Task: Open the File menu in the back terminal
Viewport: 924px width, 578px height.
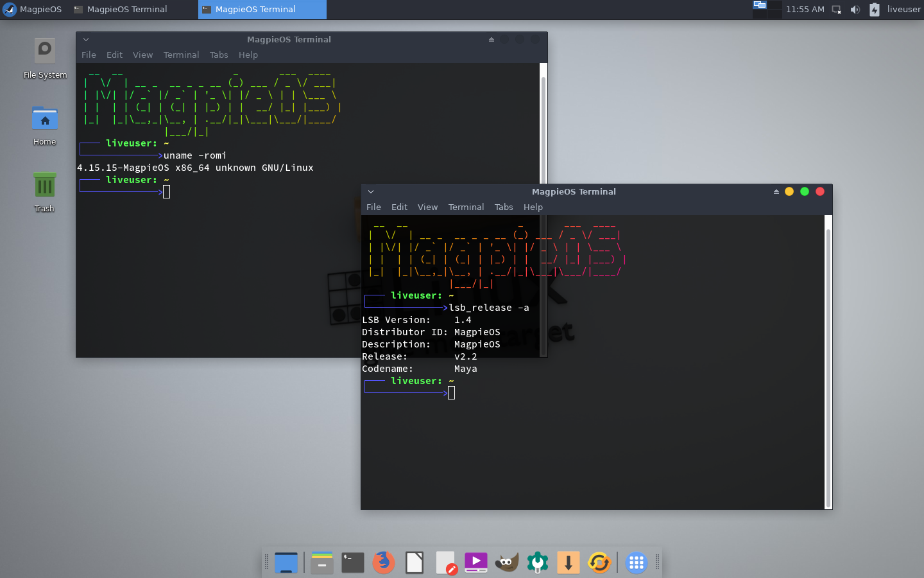Action: [89, 55]
